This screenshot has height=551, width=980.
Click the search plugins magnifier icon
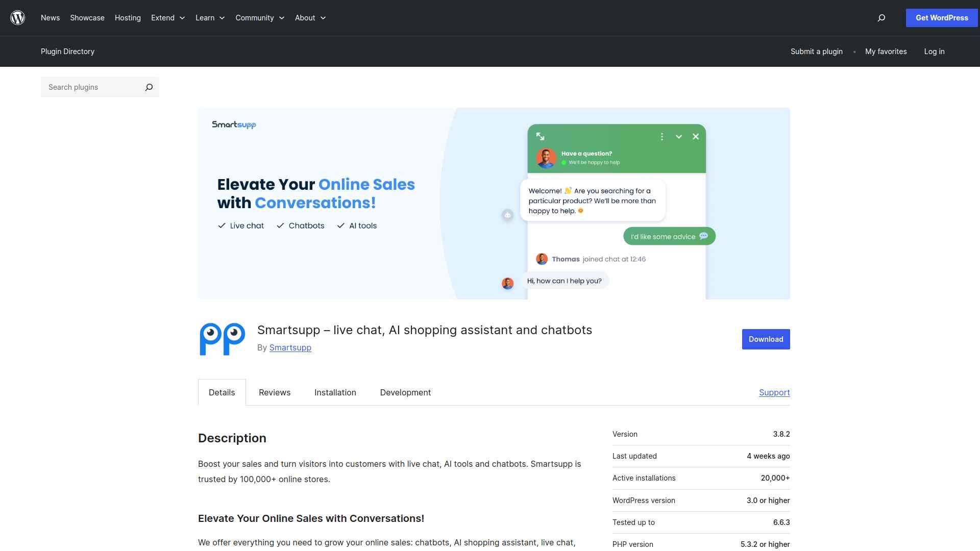pos(149,87)
